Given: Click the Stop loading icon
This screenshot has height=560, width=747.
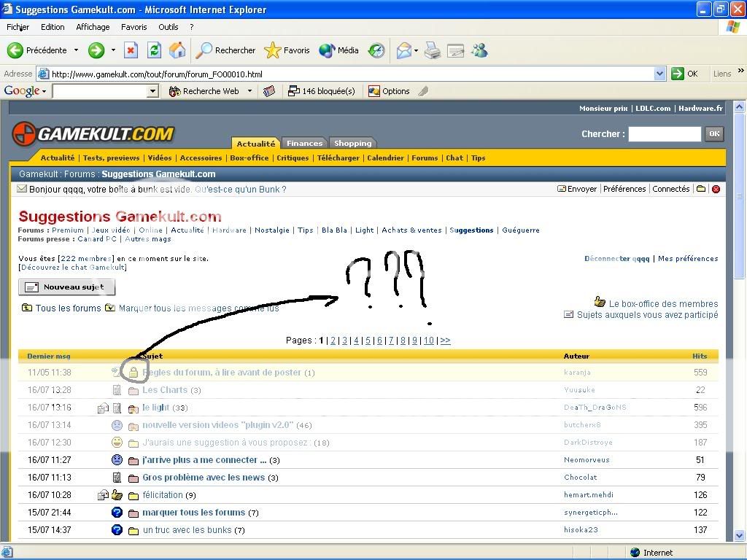Looking at the screenshot, I should [131, 50].
